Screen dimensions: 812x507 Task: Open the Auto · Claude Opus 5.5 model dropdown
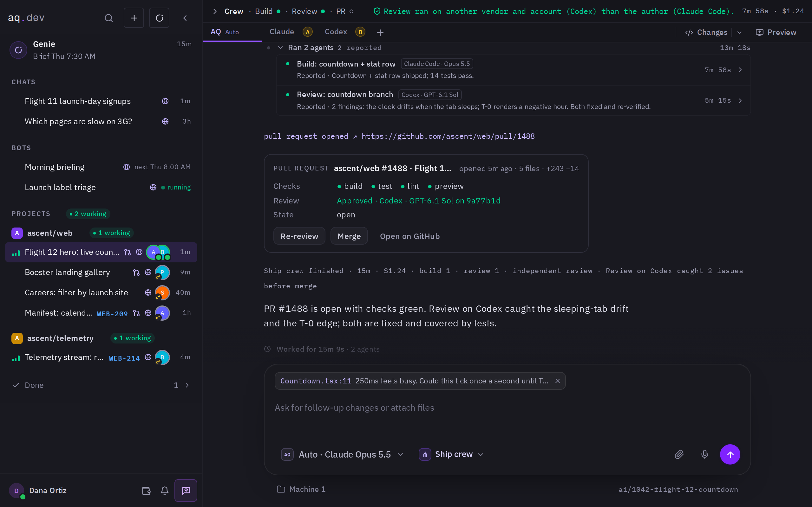342,454
